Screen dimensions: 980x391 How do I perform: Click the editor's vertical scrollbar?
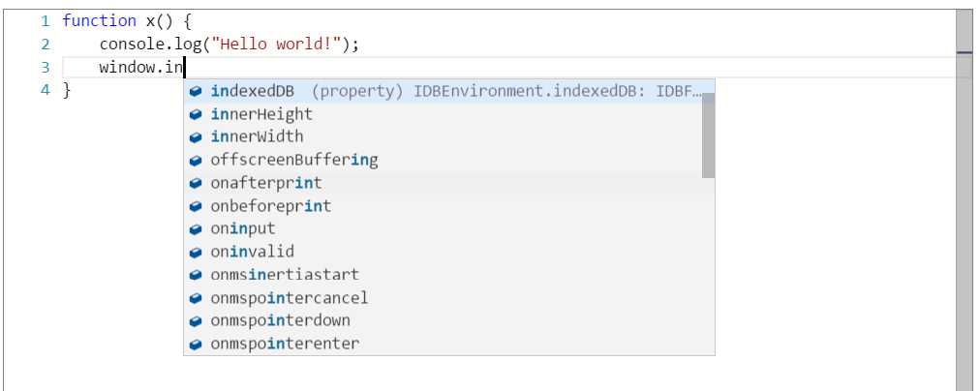[x=964, y=200]
